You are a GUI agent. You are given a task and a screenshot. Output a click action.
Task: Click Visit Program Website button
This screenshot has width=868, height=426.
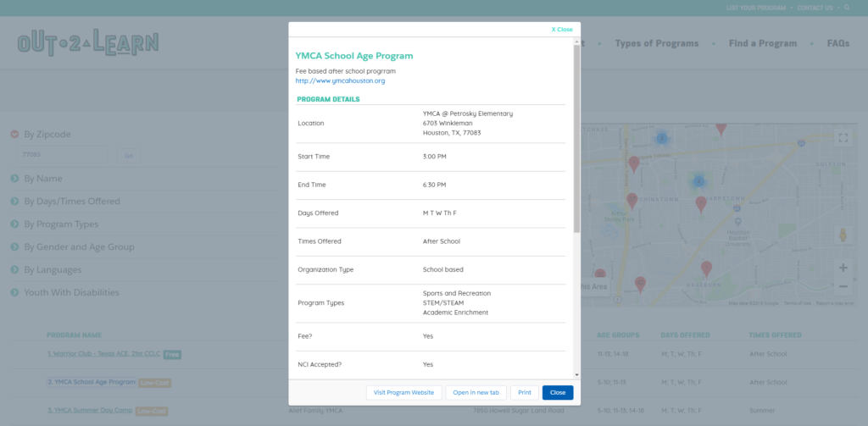coord(404,393)
